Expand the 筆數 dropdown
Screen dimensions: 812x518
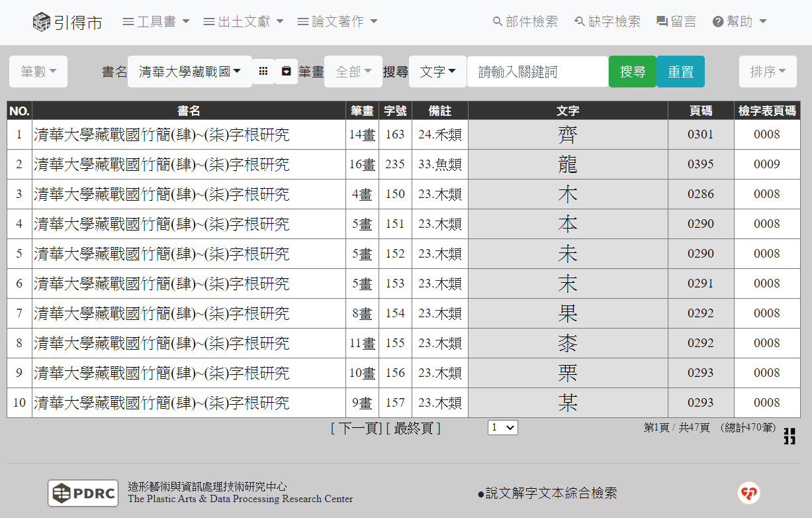[x=38, y=72]
